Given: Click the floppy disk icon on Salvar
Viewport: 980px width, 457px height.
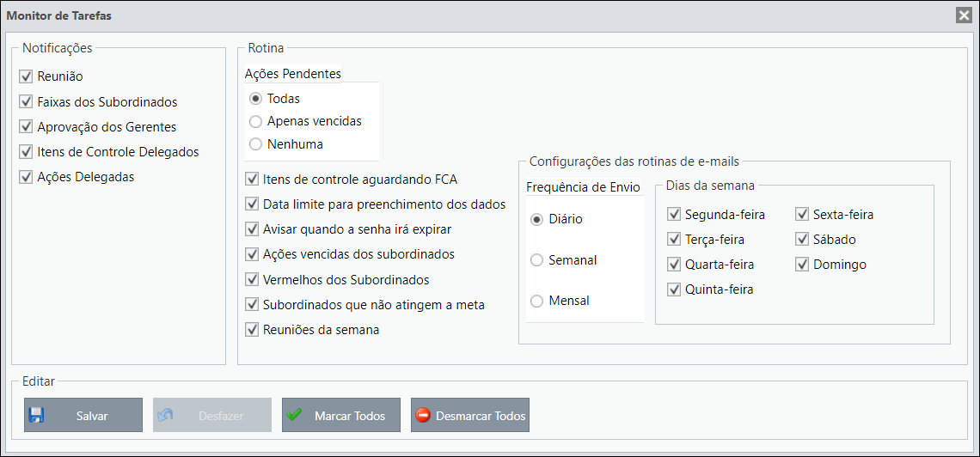Looking at the screenshot, I should tap(35, 415).
